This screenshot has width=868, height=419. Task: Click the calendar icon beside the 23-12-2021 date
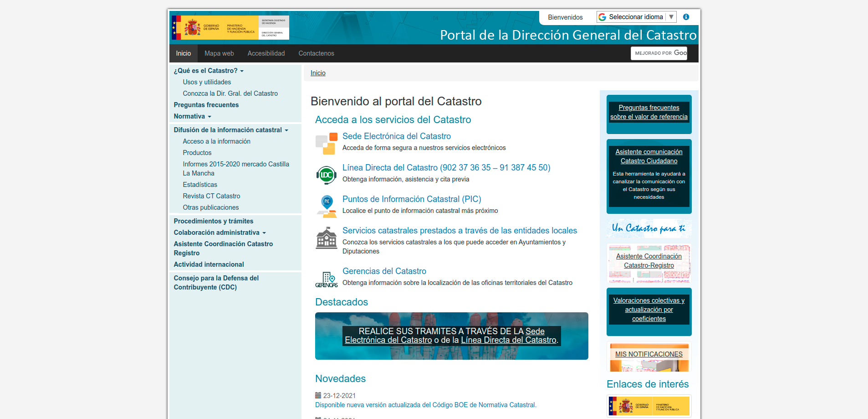click(x=318, y=395)
